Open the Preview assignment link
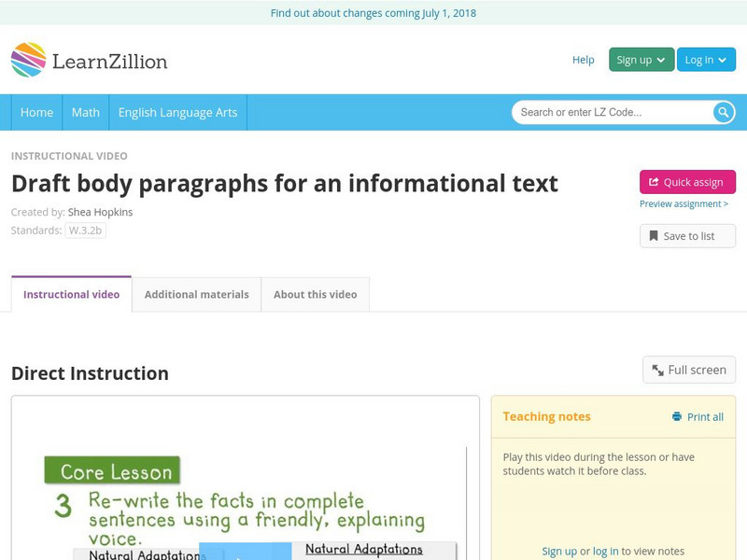This screenshot has width=747, height=560. click(x=684, y=205)
